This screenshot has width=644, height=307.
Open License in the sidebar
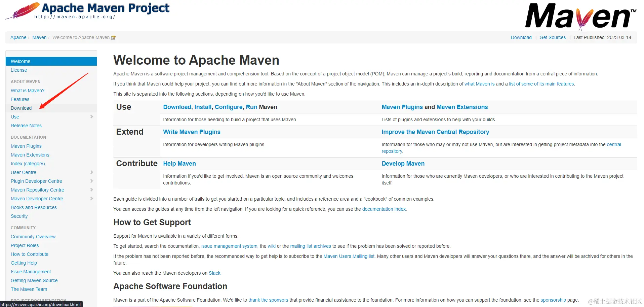[x=19, y=70]
